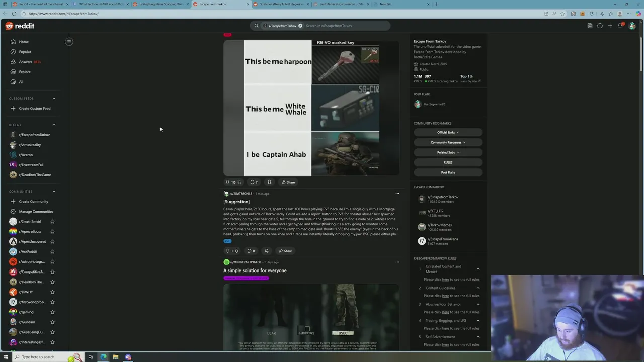
Task: Open the notifications bell in the header
Action: click(x=620, y=26)
